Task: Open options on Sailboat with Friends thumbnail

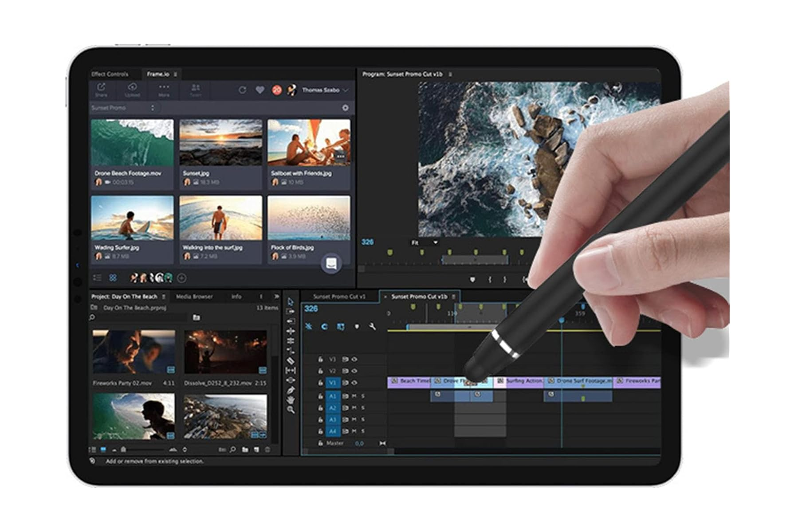Action: coord(340,156)
